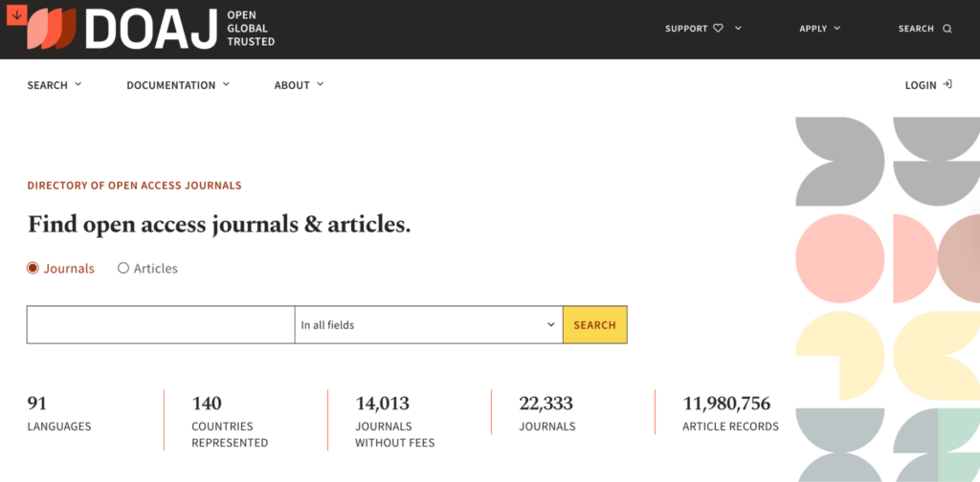Click the 'Find open access journals & articles' heading

point(219,225)
